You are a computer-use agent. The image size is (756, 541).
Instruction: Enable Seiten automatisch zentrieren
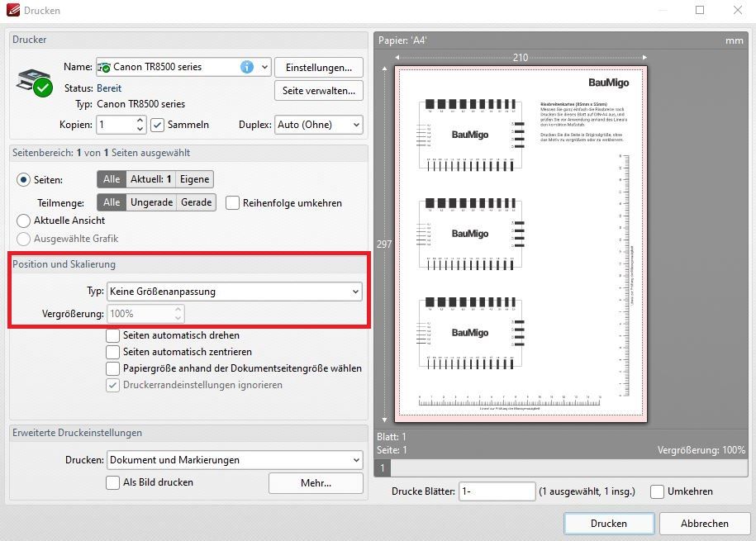(113, 352)
